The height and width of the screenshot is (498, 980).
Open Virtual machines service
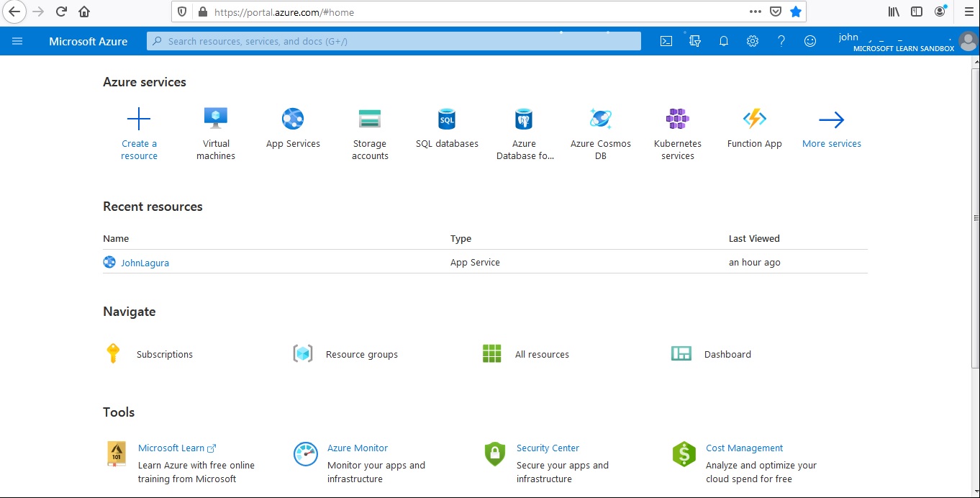coord(215,130)
